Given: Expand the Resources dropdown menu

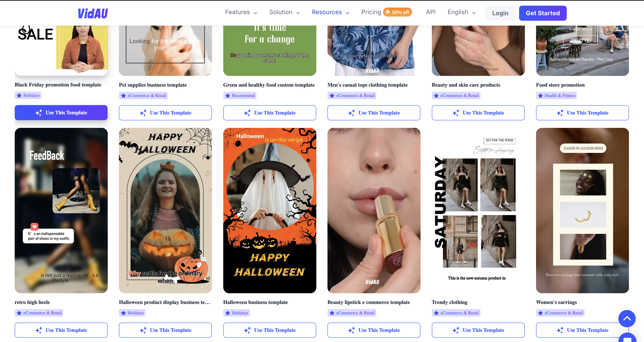Looking at the screenshot, I should point(330,12).
